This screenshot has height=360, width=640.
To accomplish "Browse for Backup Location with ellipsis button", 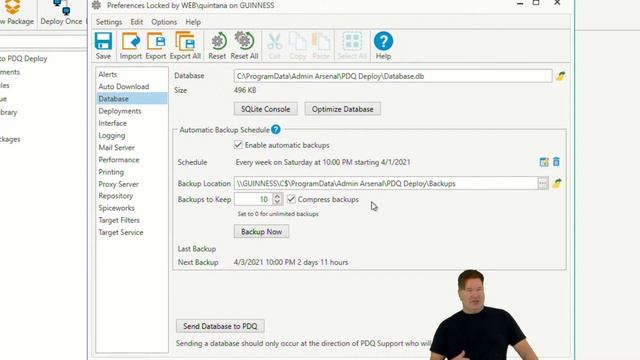I will [543, 183].
